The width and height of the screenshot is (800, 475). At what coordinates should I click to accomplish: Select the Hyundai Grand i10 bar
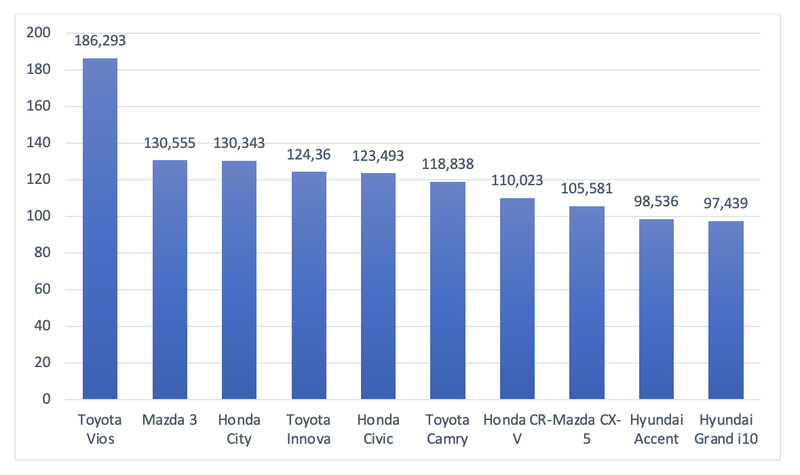click(x=725, y=310)
